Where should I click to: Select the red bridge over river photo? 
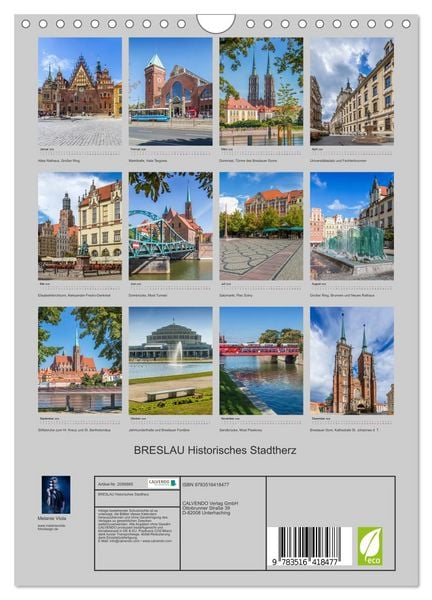click(x=261, y=361)
